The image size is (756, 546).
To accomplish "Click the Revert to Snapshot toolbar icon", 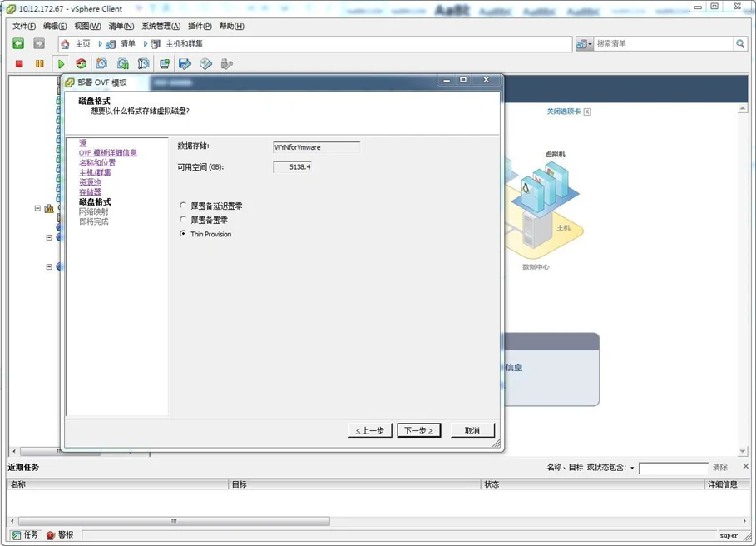I will 123,63.
